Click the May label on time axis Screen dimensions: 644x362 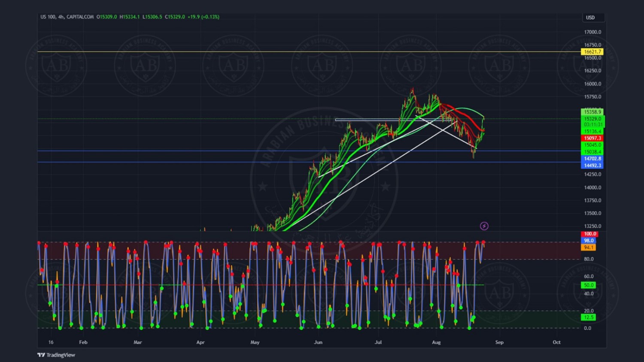point(255,342)
